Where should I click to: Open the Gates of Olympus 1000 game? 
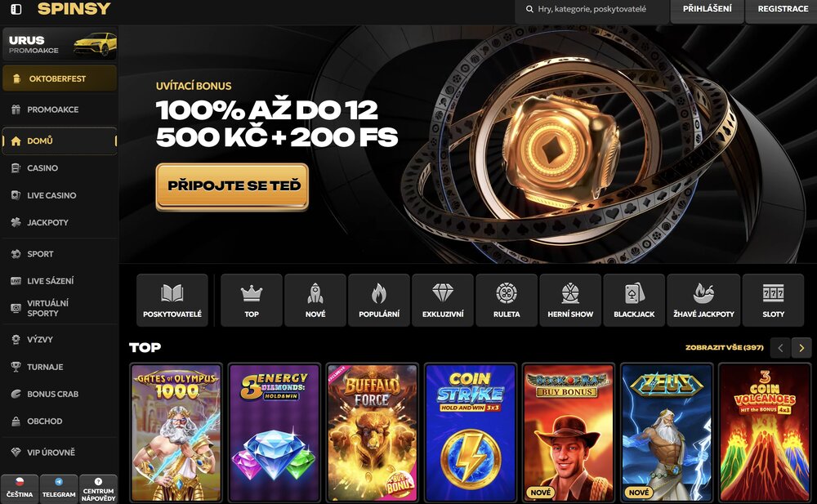[x=176, y=433]
